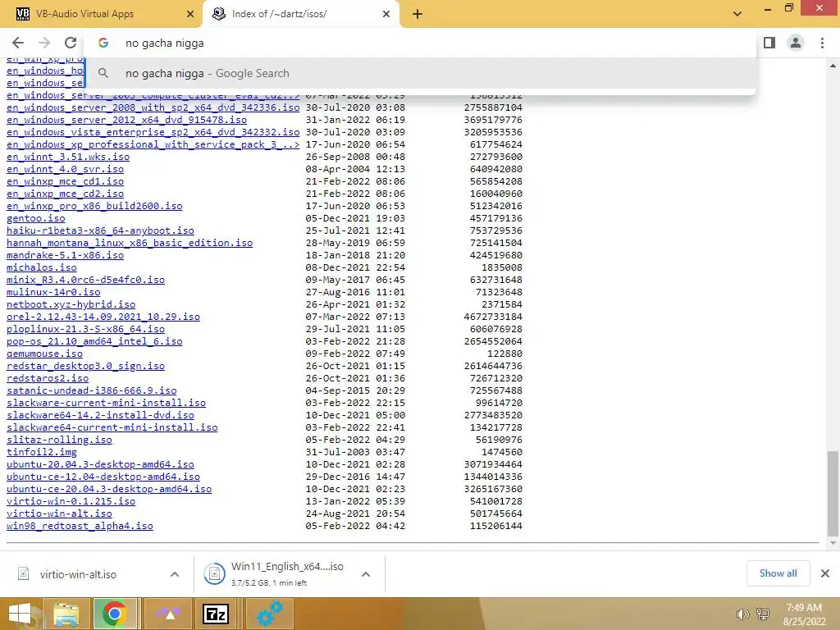
Task: Click hannah_montana_linux_x86_basic_edition.iso link
Action: [x=130, y=243]
